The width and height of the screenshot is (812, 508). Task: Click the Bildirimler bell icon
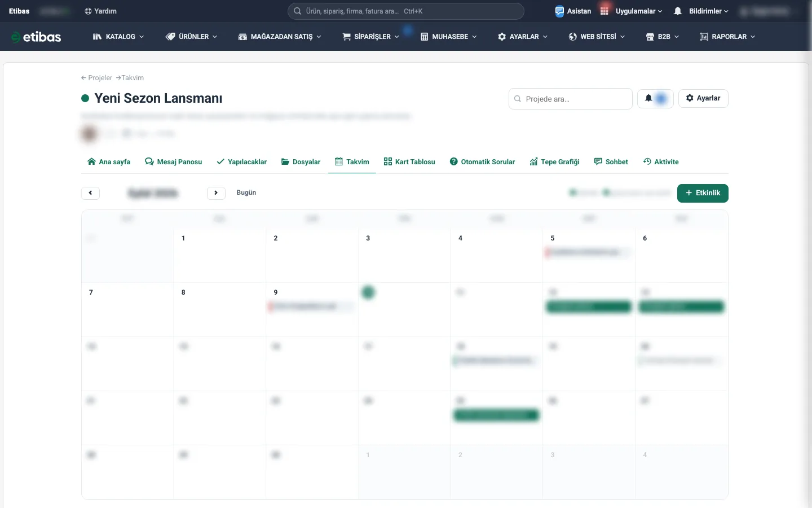coord(678,11)
